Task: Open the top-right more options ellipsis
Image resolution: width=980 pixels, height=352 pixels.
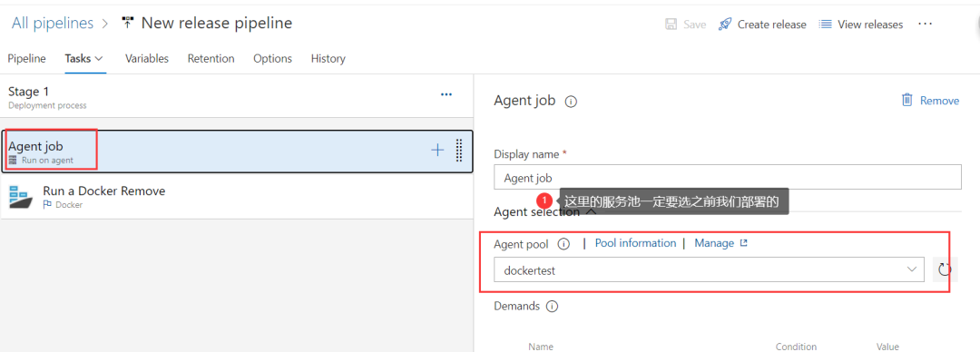Action: pyautogui.click(x=925, y=24)
